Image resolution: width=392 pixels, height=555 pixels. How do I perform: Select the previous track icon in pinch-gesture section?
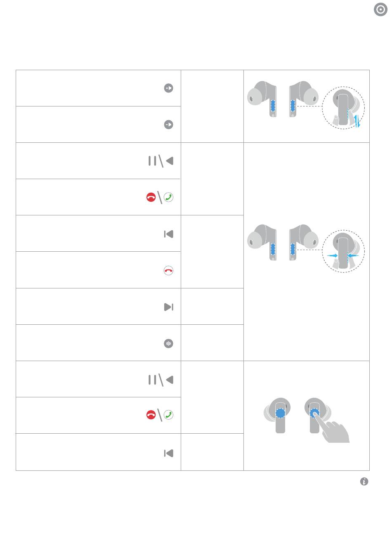(x=168, y=234)
